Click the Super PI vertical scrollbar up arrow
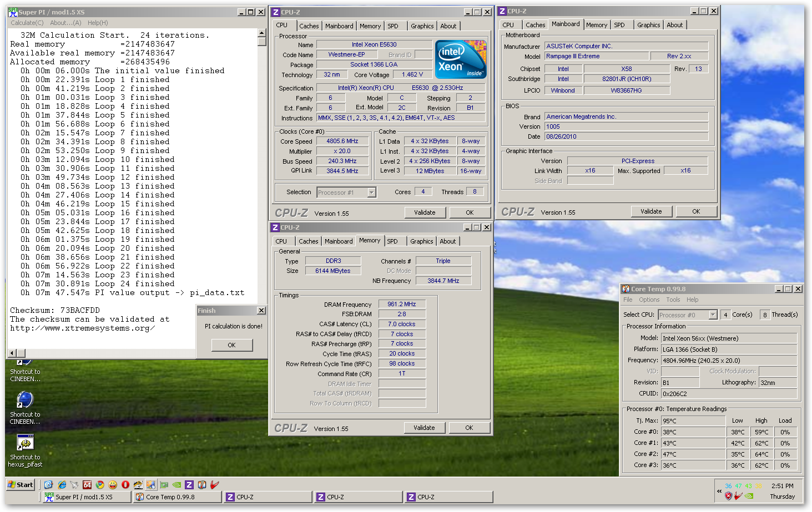The height and width of the screenshot is (512, 812). pos(262,33)
